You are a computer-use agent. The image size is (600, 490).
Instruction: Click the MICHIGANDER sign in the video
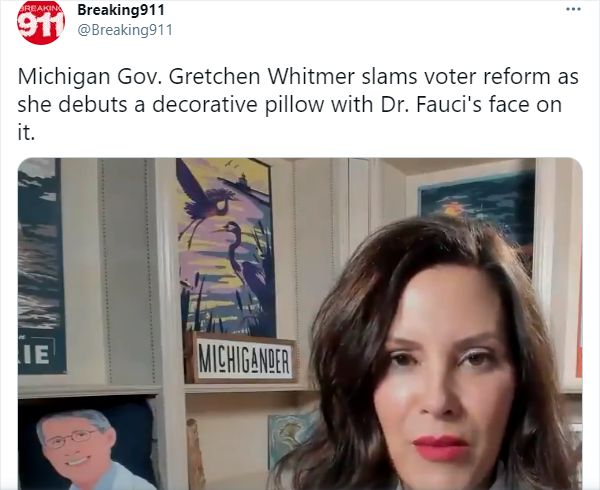[x=245, y=360]
